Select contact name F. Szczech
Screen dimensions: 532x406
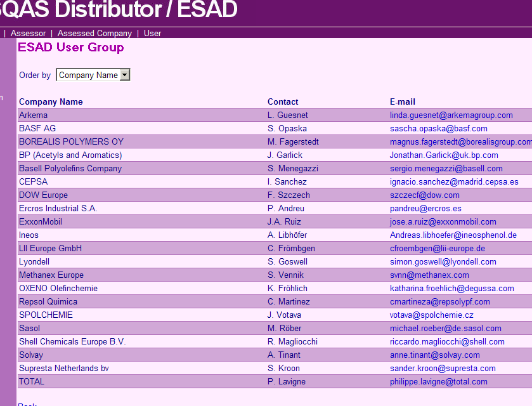289,195
